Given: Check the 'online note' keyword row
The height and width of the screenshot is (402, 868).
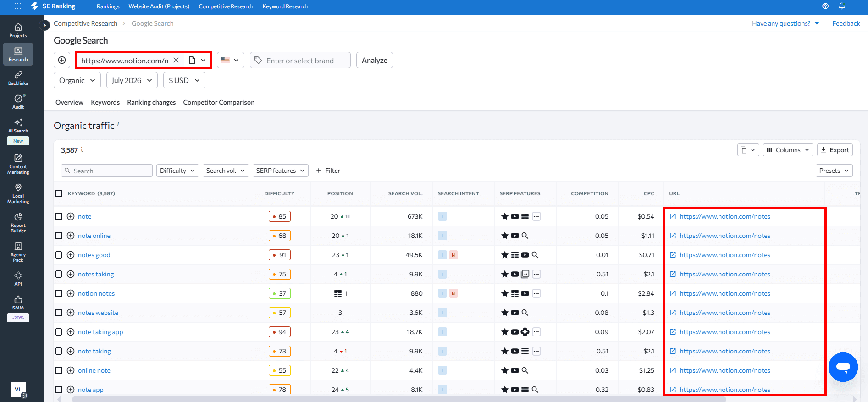Looking at the screenshot, I should pos(59,370).
